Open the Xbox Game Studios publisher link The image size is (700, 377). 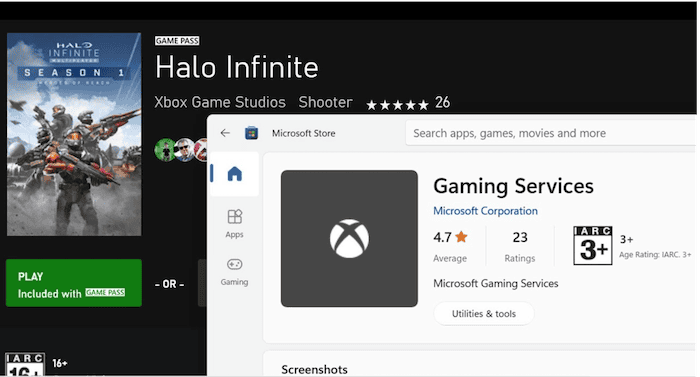[x=220, y=102]
